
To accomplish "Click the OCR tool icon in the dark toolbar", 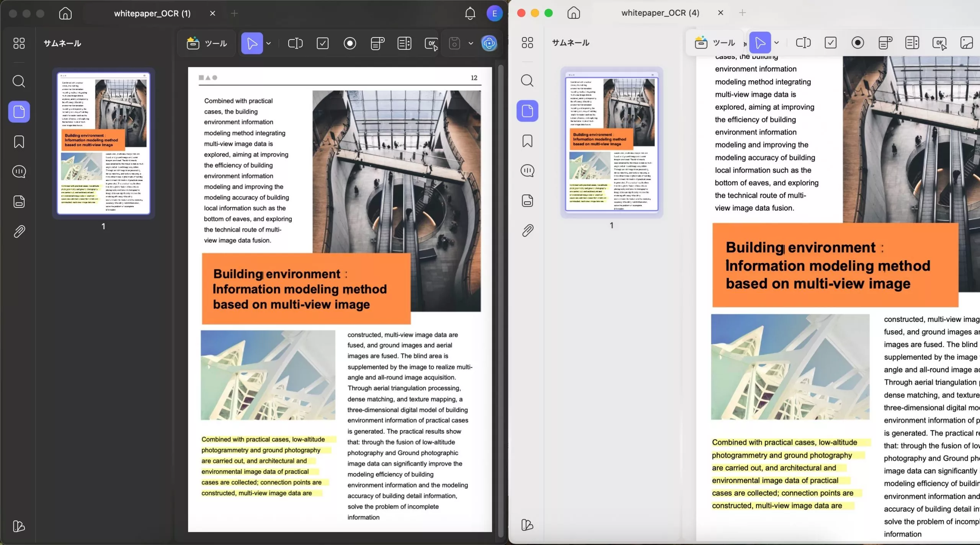I will point(431,44).
